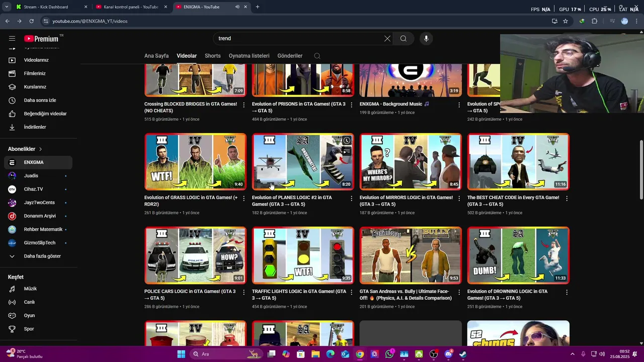Open options for Crossing BLOCKED BRIDGES video
Screen dimensions: 644x362
pos(244,105)
